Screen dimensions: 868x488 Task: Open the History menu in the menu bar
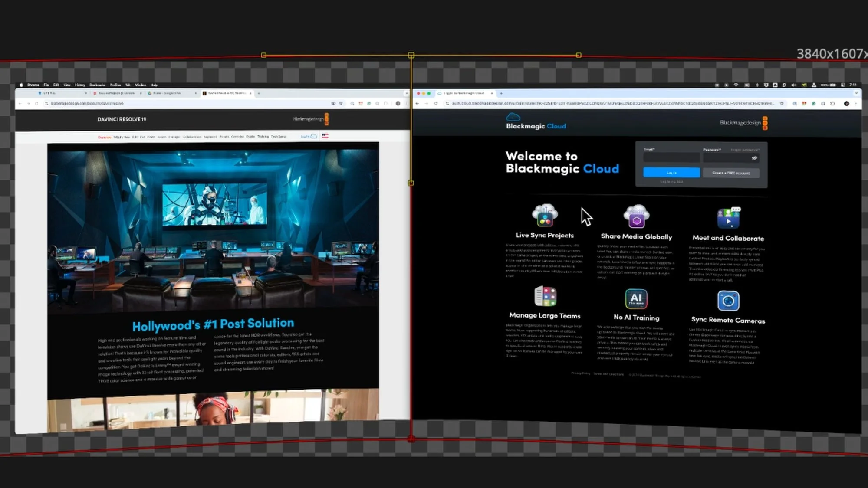[x=80, y=85]
